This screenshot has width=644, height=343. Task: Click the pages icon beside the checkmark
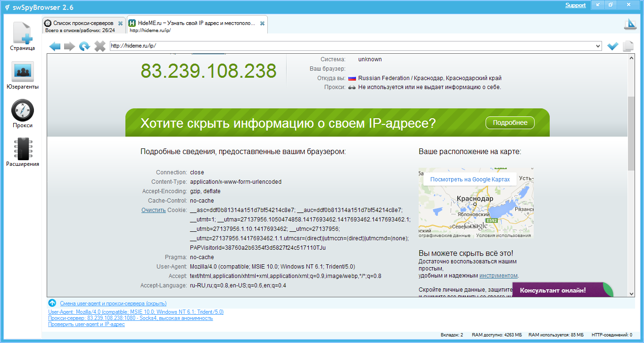628,46
